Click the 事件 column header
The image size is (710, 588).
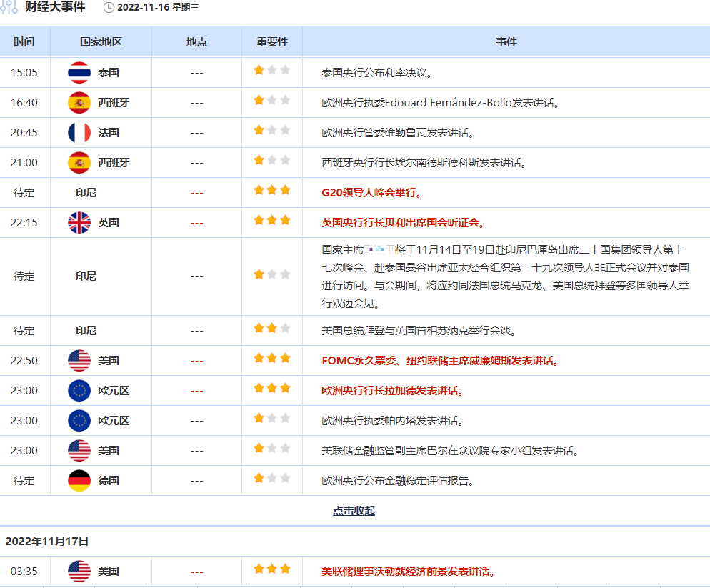point(506,42)
